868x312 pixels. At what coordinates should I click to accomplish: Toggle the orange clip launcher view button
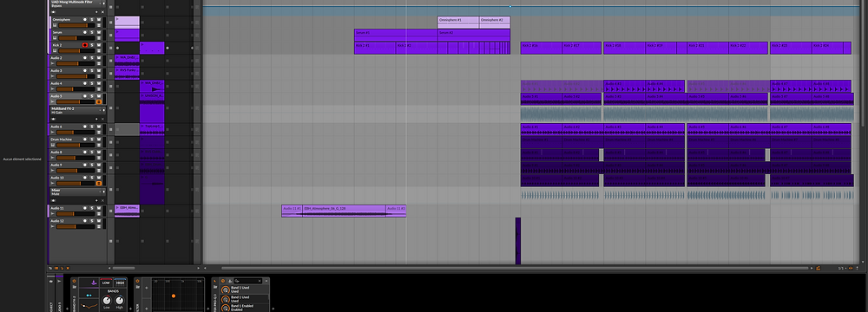[x=56, y=269]
